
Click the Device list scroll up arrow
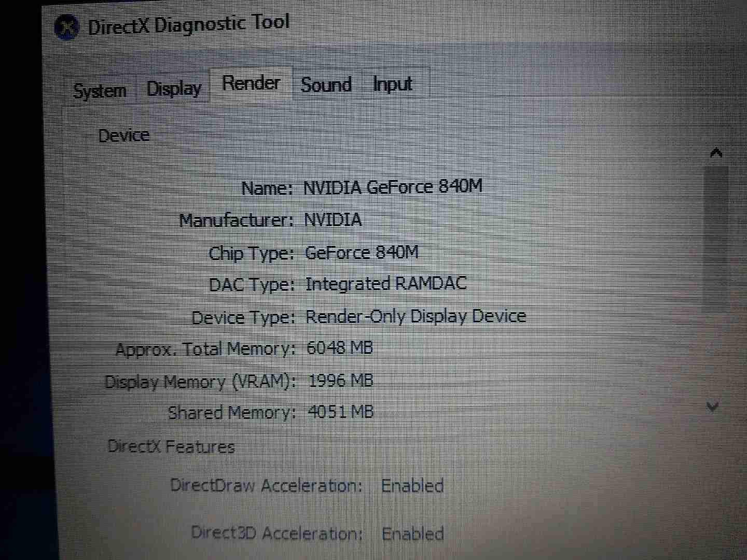coord(716,152)
